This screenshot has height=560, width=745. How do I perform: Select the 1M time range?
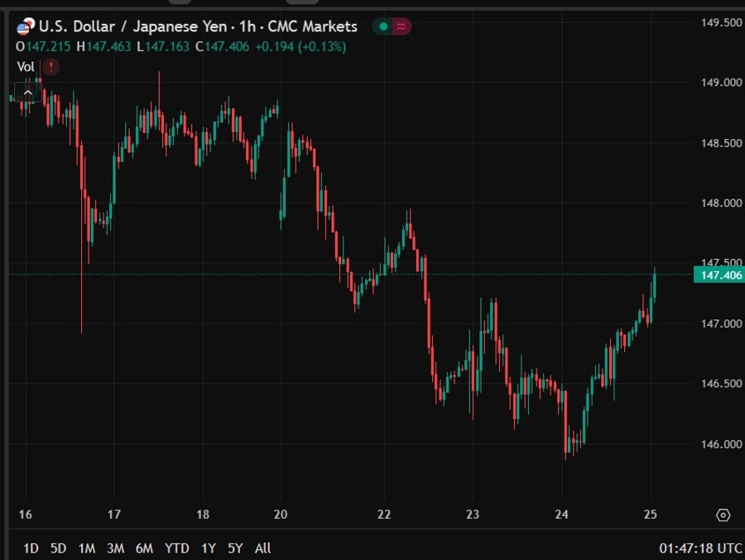[x=86, y=548]
